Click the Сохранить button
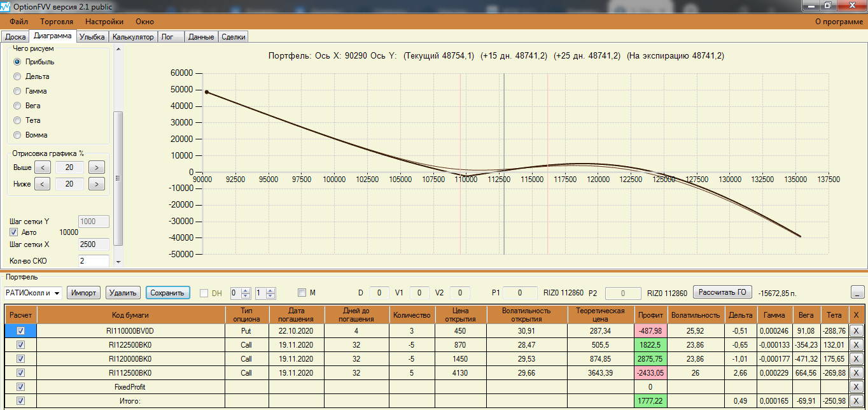The height and width of the screenshot is (410, 868). [167, 293]
